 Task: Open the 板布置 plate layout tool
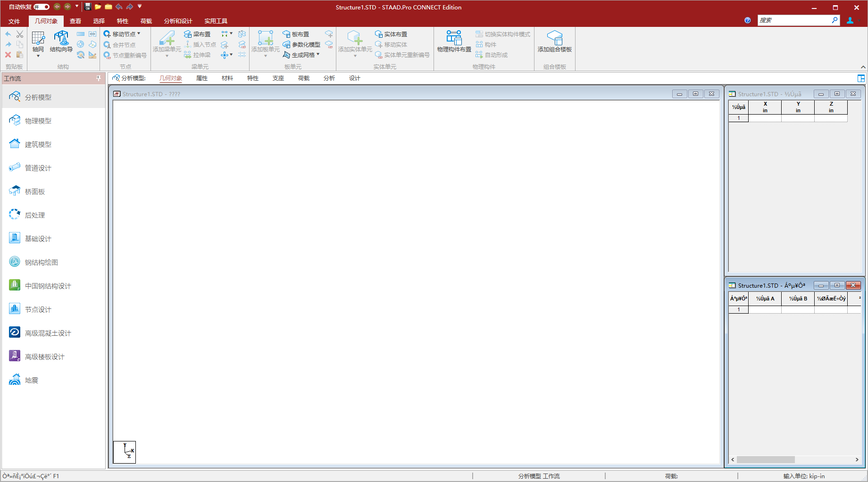click(x=296, y=34)
